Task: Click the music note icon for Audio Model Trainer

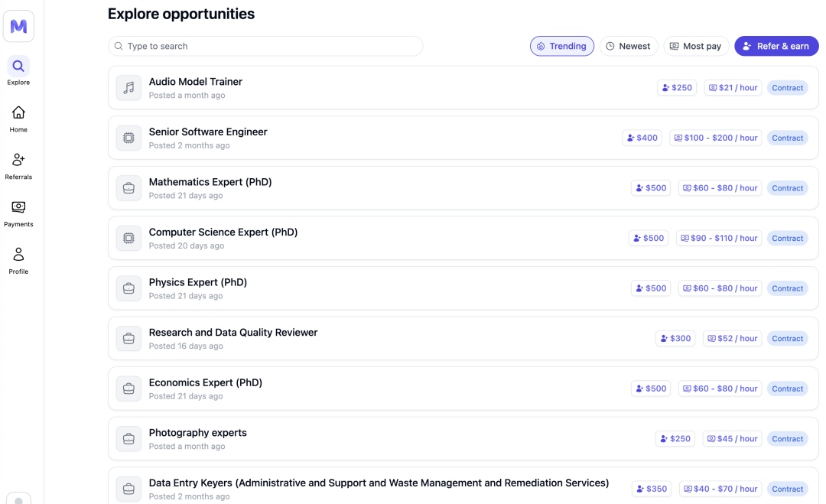Action: pyautogui.click(x=128, y=88)
